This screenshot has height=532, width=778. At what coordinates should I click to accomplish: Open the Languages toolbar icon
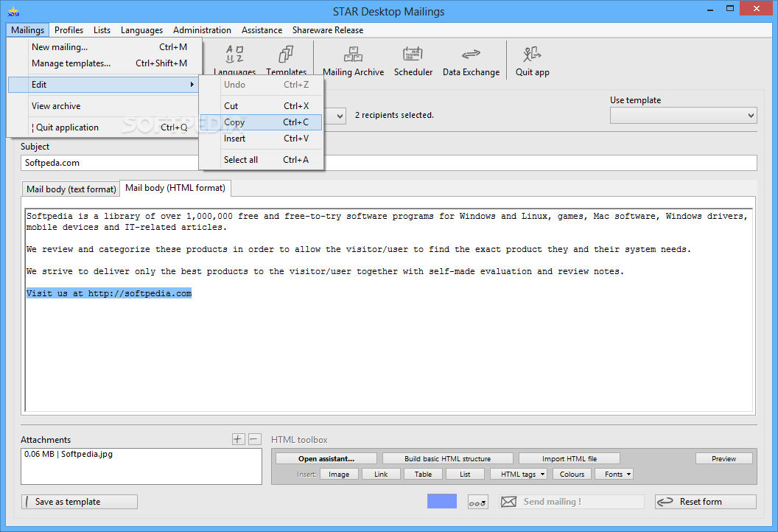pos(235,58)
